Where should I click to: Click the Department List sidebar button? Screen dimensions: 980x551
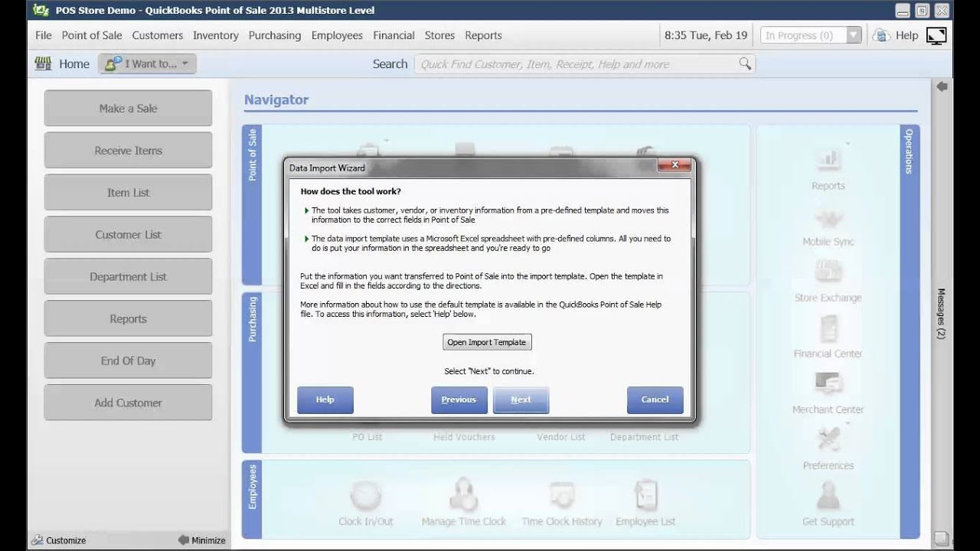tap(128, 277)
